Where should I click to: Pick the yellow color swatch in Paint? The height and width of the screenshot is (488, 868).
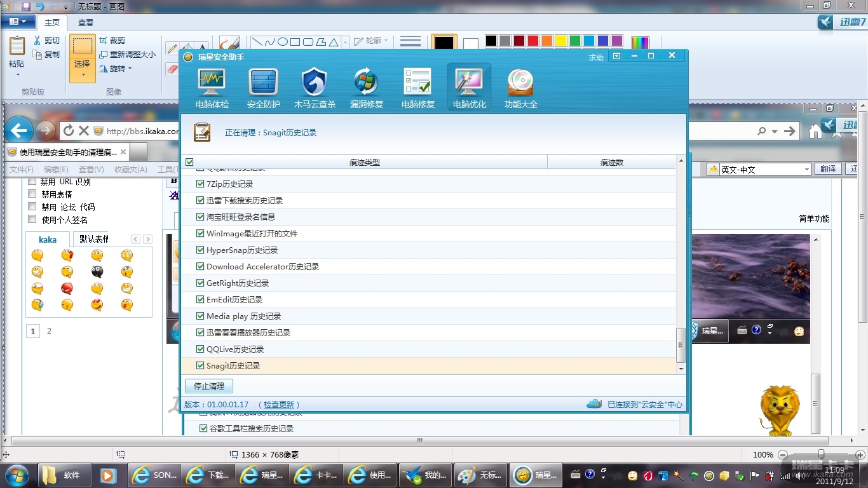[561, 41]
